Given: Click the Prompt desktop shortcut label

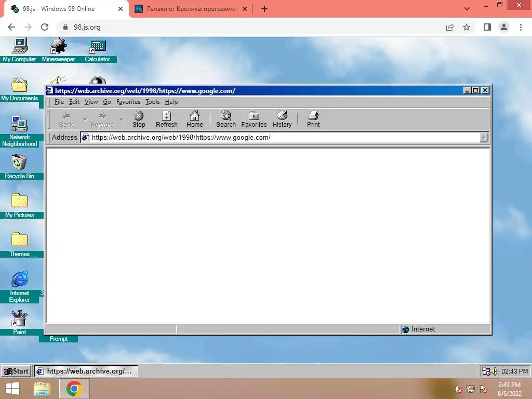Looking at the screenshot, I should [x=58, y=339].
